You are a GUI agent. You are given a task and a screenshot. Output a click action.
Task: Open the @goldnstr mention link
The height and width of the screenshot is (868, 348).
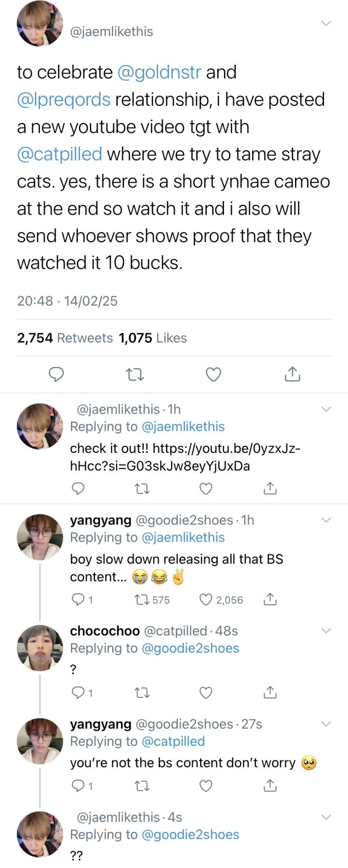tap(158, 72)
